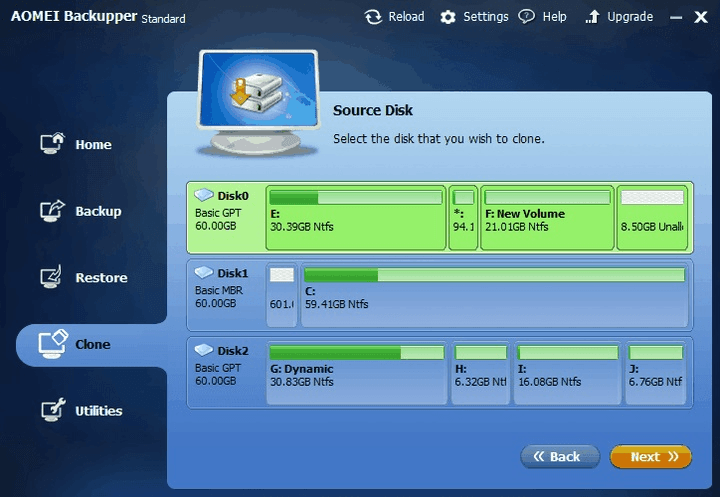The height and width of the screenshot is (497, 720).
Task: Click the Utilities wrench icon in sidebar
Action: [53, 410]
